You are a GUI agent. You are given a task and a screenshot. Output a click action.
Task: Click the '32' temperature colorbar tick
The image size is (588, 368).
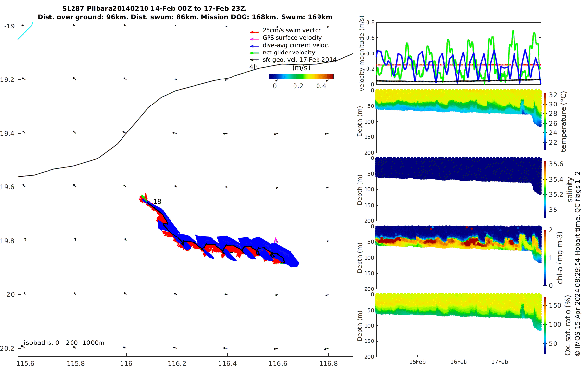click(x=552, y=95)
